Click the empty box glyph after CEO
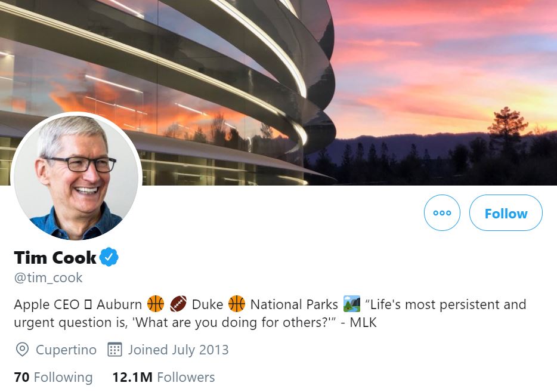This screenshot has width=557, height=392. [x=88, y=305]
